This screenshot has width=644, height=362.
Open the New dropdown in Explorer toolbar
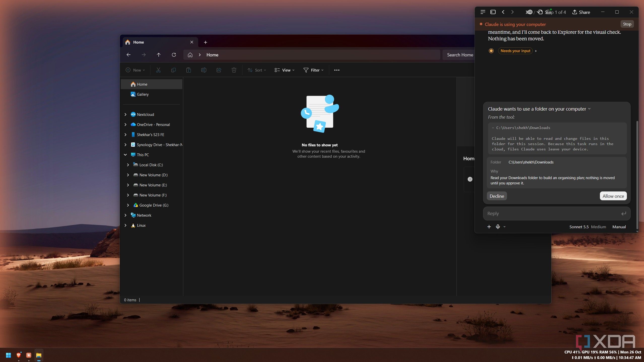[x=135, y=70]
